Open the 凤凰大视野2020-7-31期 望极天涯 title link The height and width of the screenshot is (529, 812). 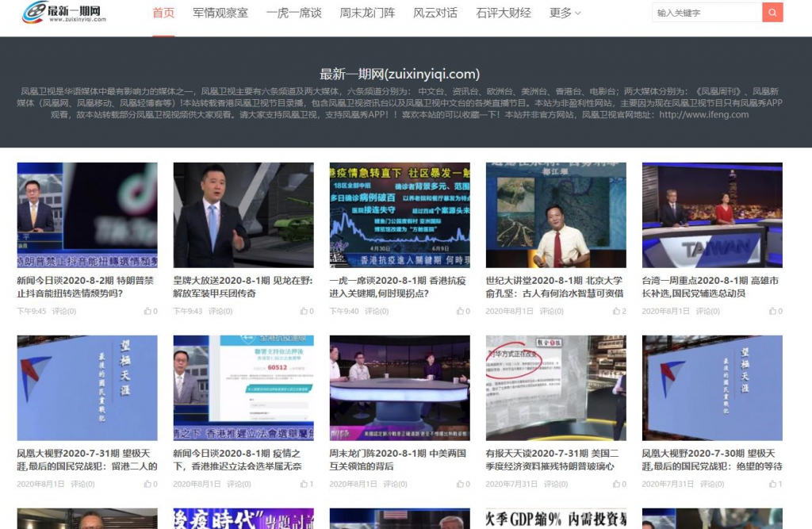[87, 459]
